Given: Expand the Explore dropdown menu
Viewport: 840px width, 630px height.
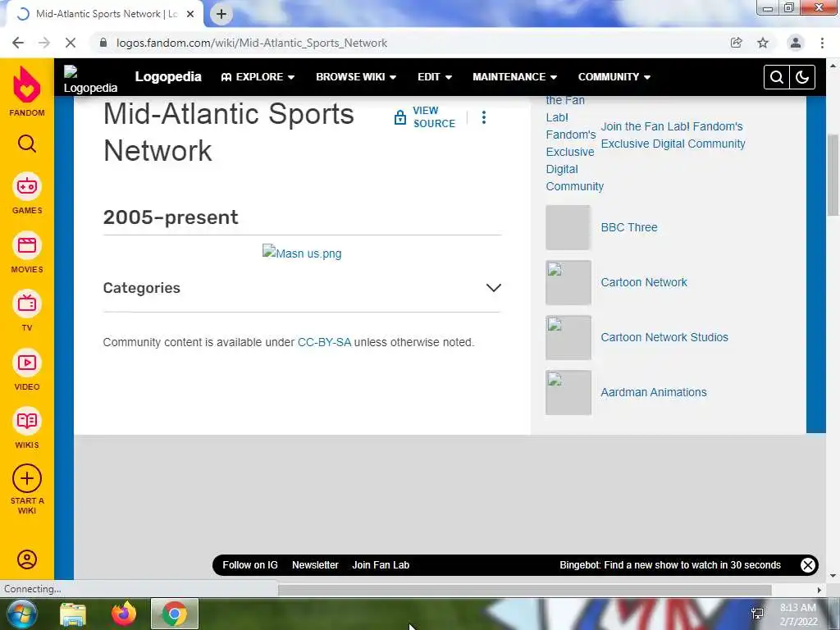Looking at the screenshot, I should [x=258, y=77].
